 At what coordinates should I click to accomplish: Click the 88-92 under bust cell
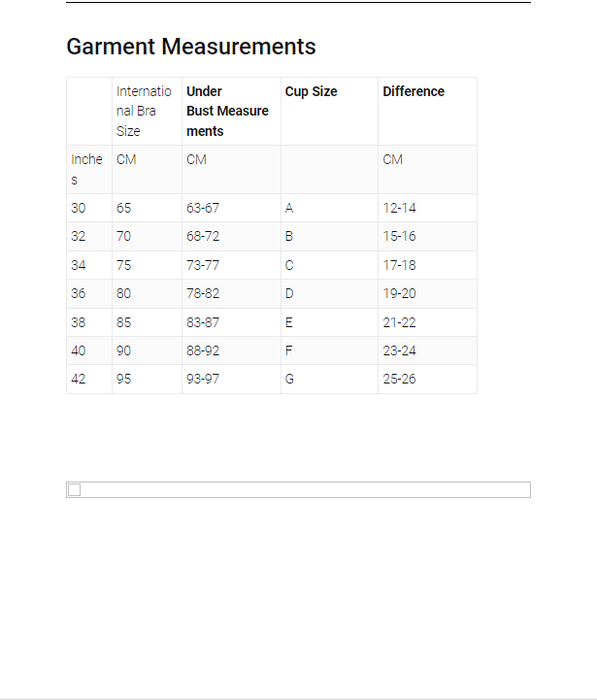tap(203, 350)
